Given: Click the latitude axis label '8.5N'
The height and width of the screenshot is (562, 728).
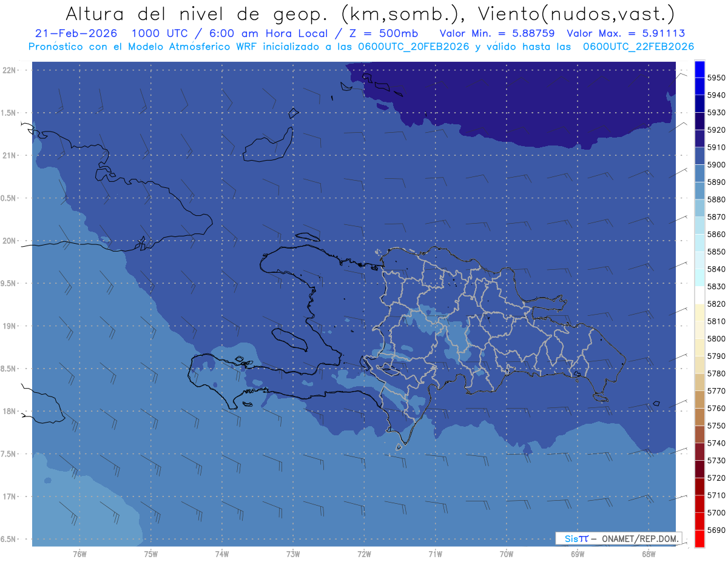Looking at the screenshot, I should coord(9,369).
